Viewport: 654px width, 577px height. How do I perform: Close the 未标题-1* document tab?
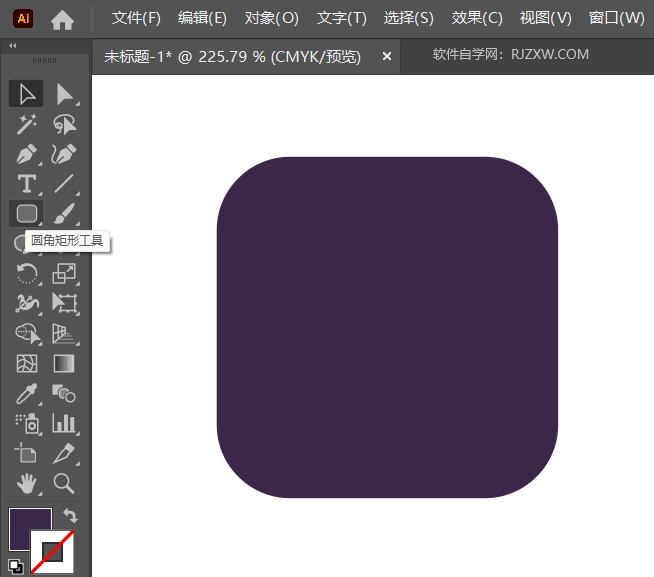(387, 56)
